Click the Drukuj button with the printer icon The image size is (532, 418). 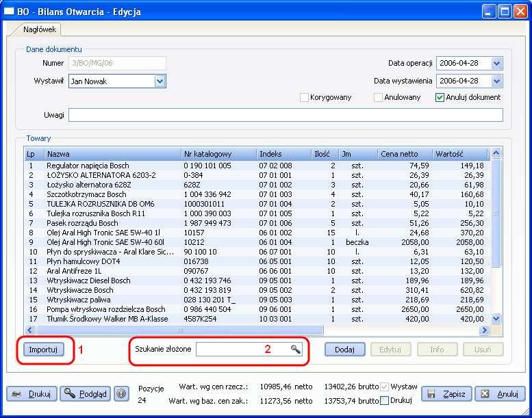[31, 393]
